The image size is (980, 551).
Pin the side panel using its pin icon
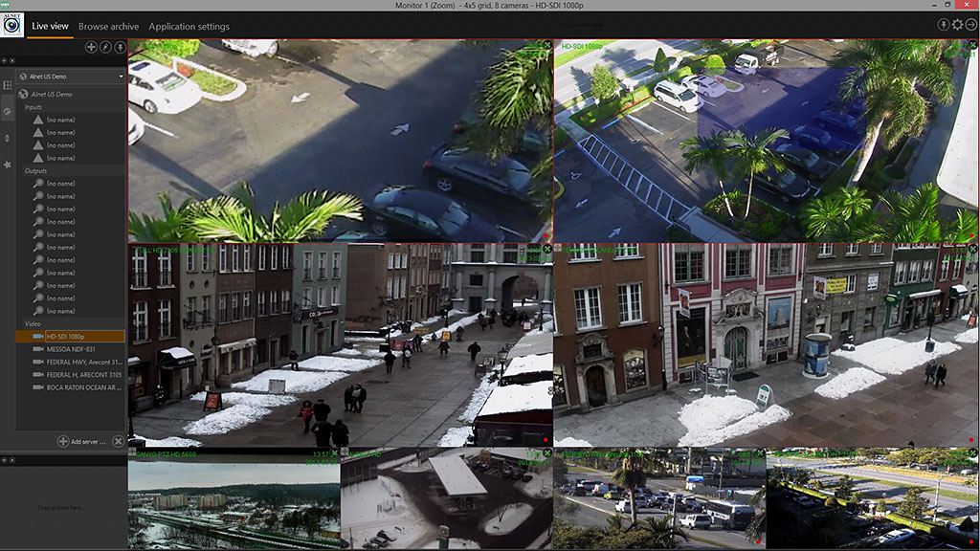tap(120, 47)
